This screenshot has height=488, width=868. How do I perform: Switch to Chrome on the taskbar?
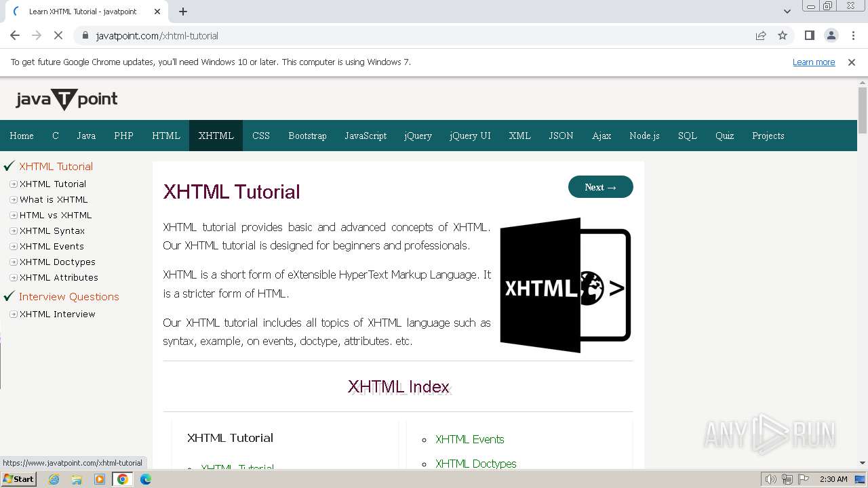point(122,479)
